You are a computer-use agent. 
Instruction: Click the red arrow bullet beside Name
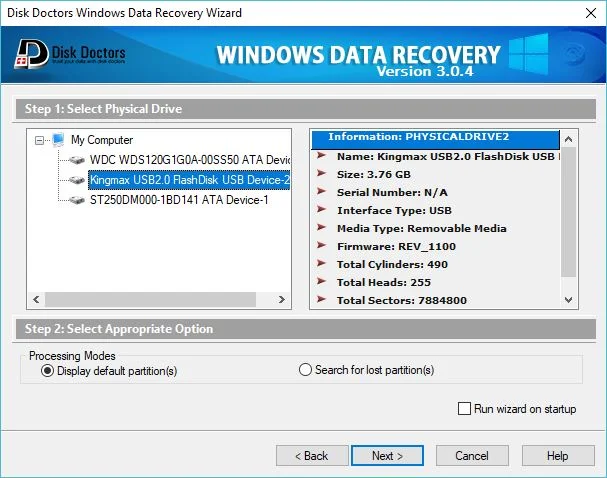tap(321, 156)
